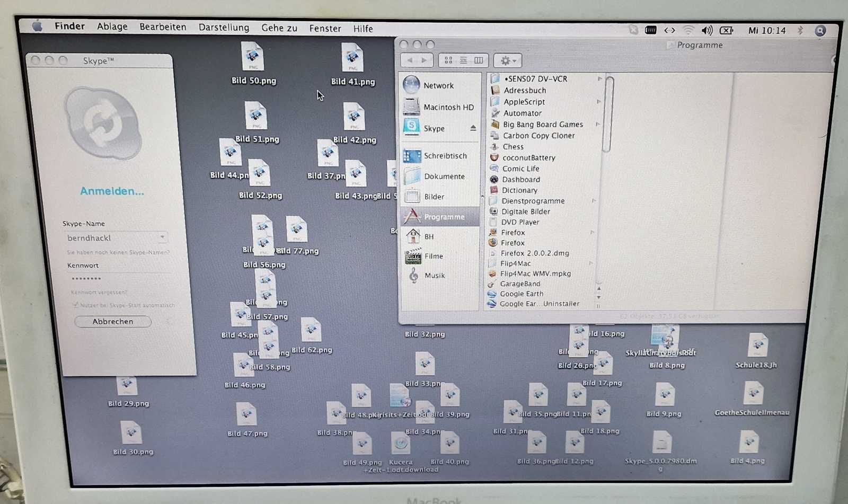Open the Apple menu

tap(37, 26)
